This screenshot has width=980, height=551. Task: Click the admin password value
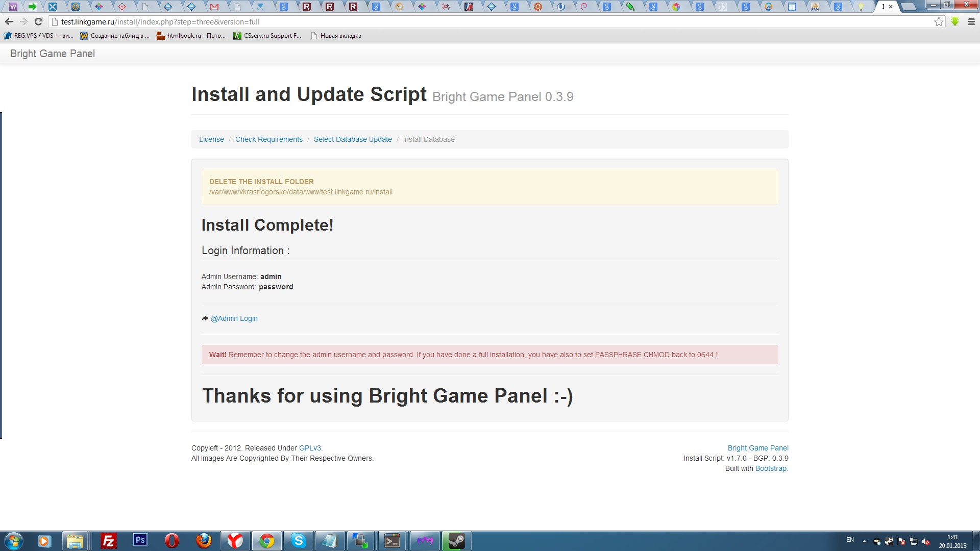[276, 287]
